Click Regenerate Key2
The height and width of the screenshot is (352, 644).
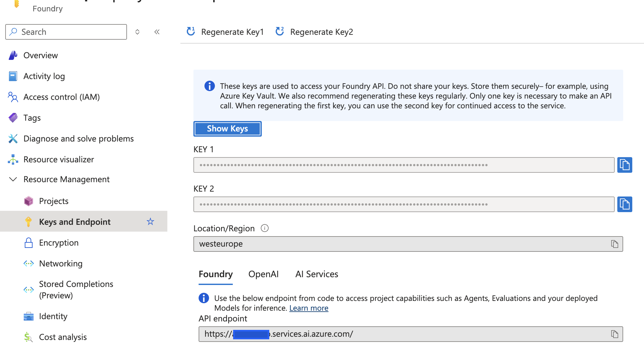tap(321, 32)
